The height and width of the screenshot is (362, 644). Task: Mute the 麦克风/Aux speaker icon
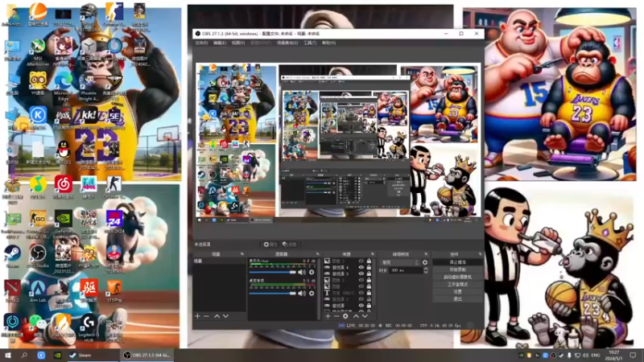pyautogui.click(x=302, y=272)
